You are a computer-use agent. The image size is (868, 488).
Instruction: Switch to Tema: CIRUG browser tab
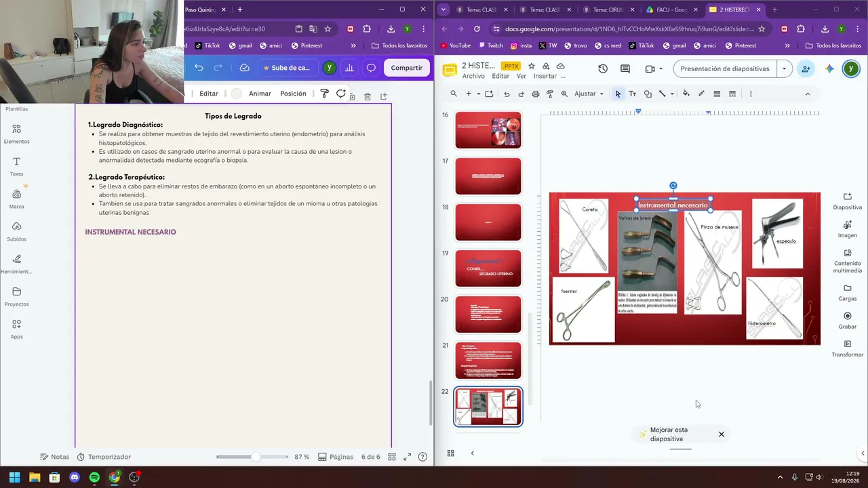609,9
